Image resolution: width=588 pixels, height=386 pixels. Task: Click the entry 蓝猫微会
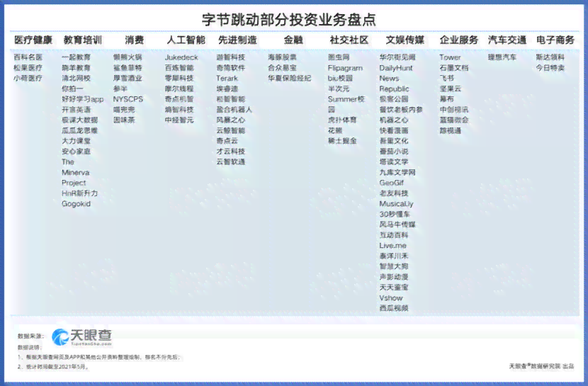454,120
